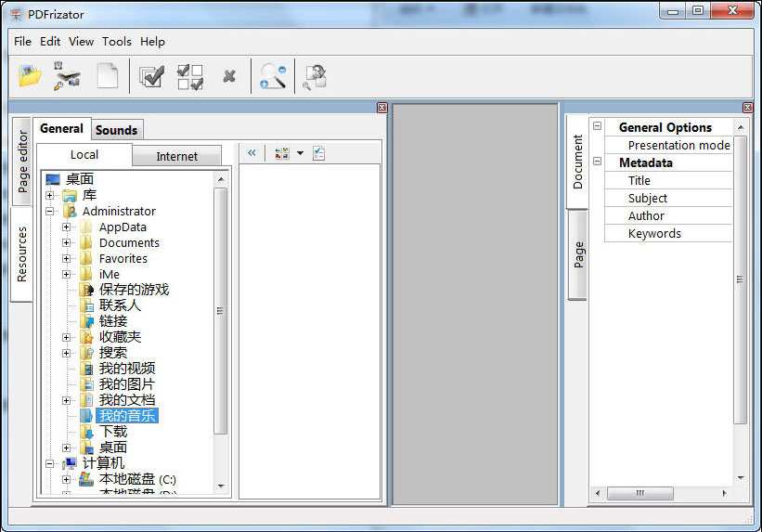Switch to the Sounds tab
Screen dimensions: 762x532
click(x=117, y=130)
